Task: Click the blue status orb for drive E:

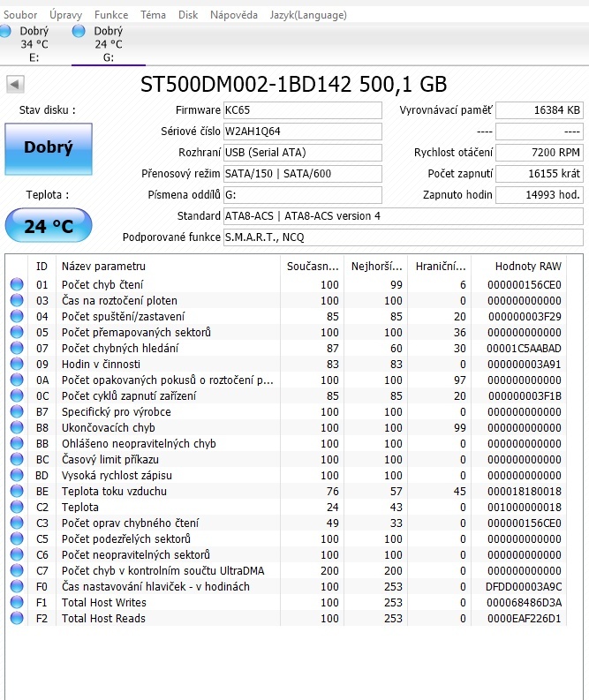Action: tap(5, 31)
